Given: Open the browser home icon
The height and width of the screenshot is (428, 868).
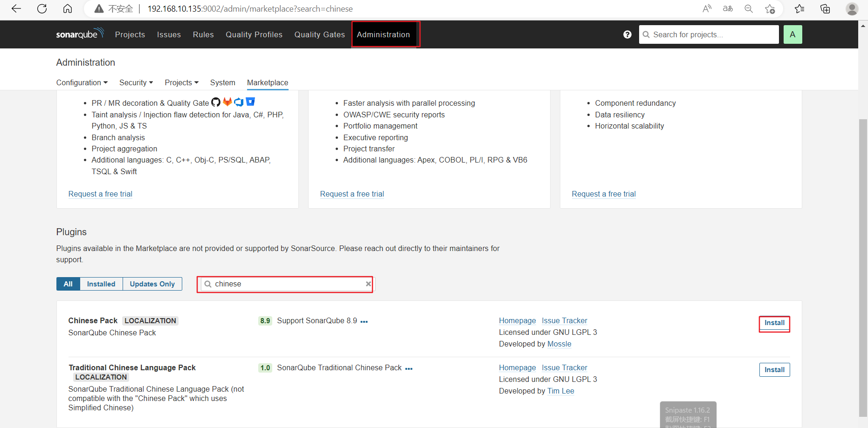Looking at the screenshot, I should point(68,9).
